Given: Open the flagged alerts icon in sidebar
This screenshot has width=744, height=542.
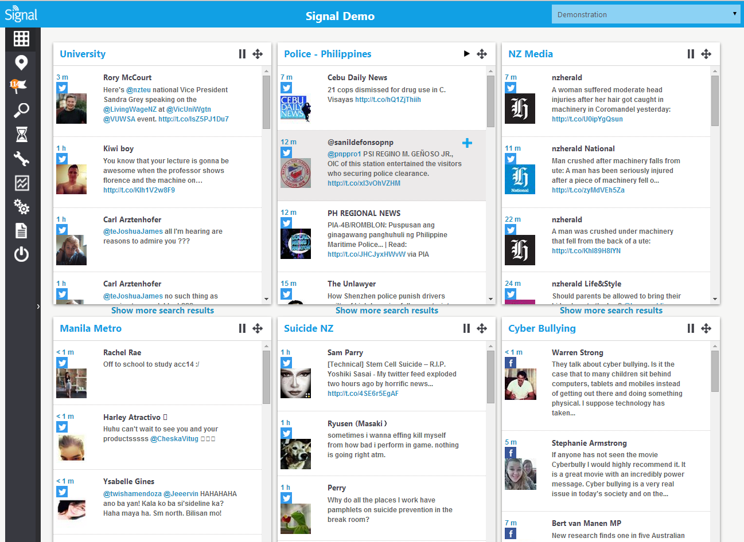Looking at the screenshot, I should [19, 86].
